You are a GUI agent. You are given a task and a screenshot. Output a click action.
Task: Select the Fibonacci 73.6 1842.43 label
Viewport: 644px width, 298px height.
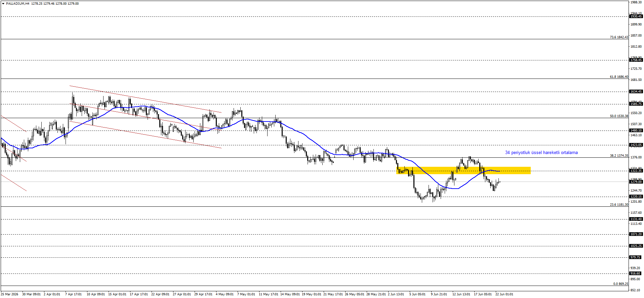tap(619, 37)
